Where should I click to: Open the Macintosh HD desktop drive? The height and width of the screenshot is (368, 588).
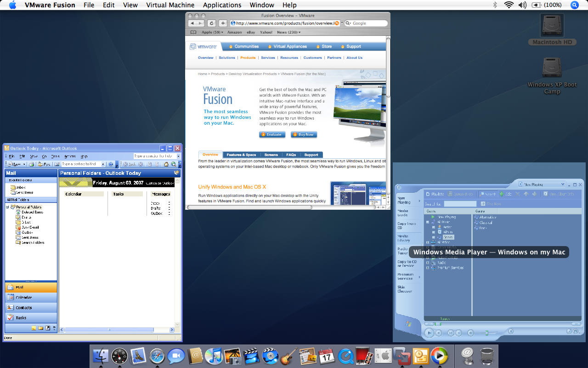(x=552, y=29)
